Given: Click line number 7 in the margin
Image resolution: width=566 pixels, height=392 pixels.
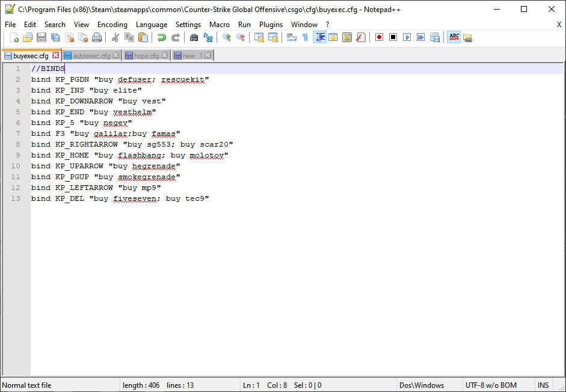Looking at the screenshot, I should [18, 133].
